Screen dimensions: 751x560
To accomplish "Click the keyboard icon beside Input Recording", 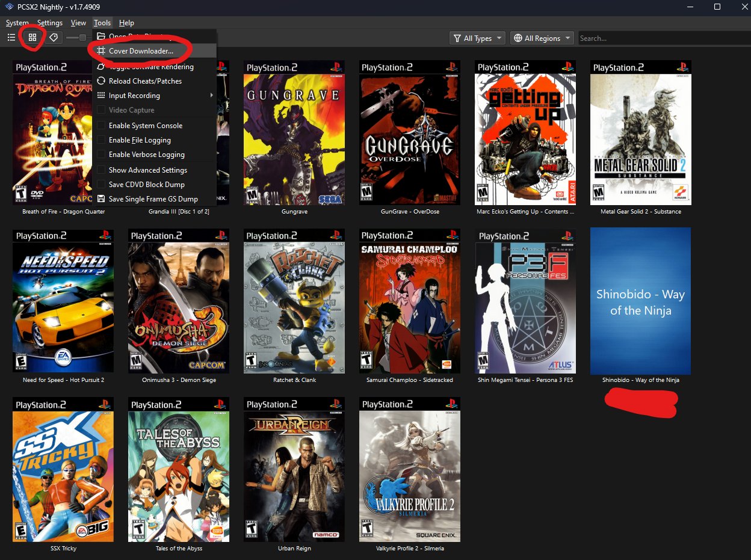I will coord(101,96).
